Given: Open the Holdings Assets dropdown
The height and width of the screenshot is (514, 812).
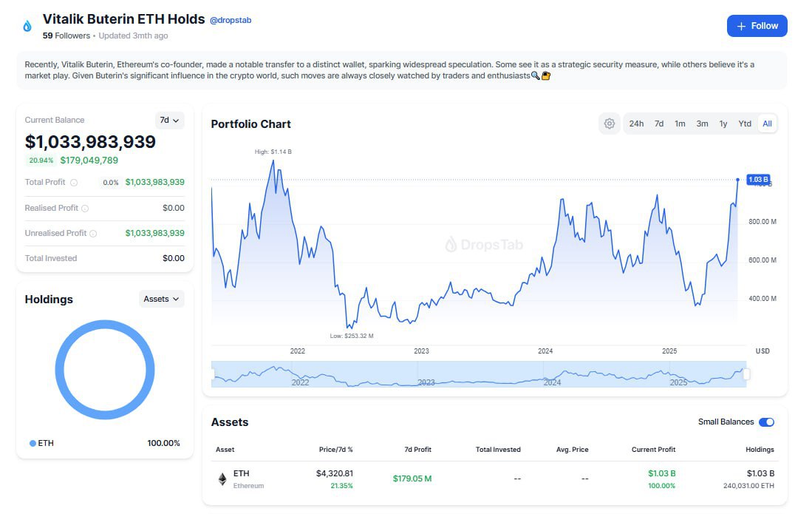Looking at the screenshot, I should [x=161, y=299].
